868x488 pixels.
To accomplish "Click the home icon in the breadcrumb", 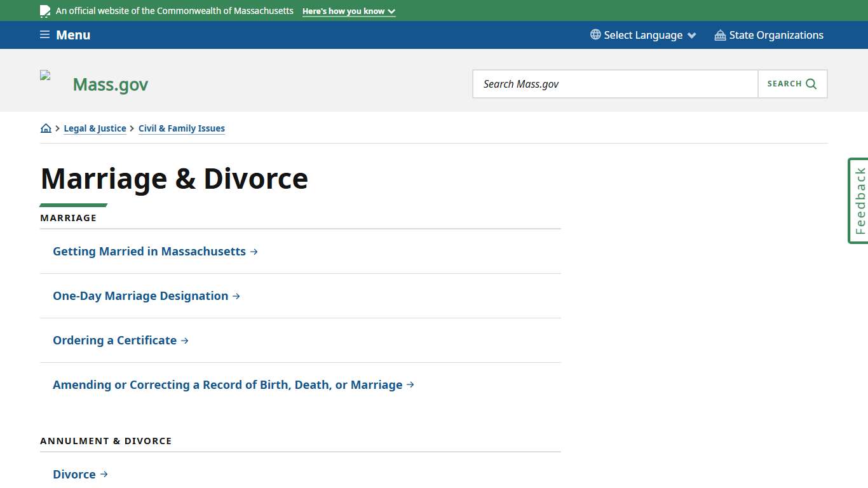I will [x=45, y=128].
